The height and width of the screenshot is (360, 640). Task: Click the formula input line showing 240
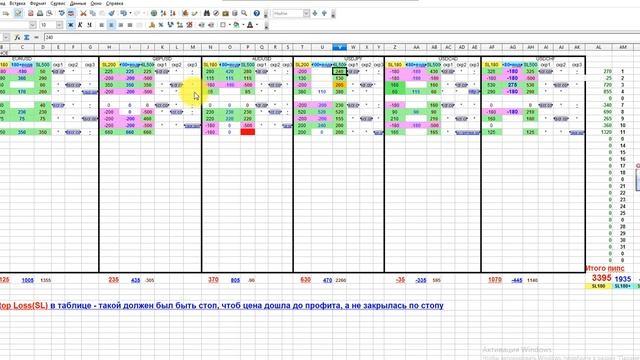(341, 37)
